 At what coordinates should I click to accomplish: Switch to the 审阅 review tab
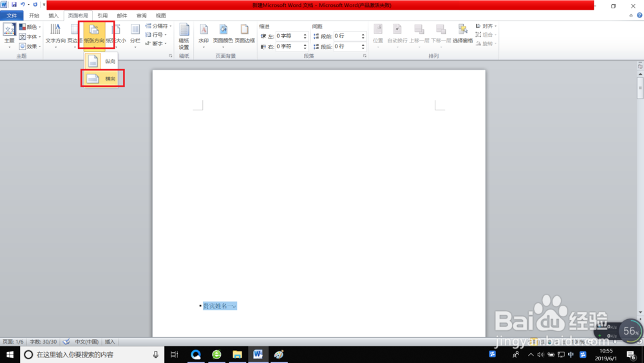[141, 15]
